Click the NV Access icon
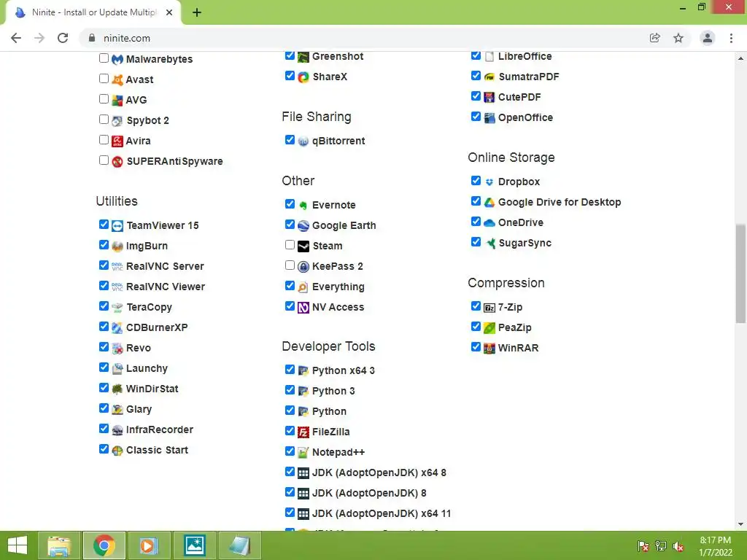Image resolution: width=747 pixels, height=560 pixels. pos(303,308)
